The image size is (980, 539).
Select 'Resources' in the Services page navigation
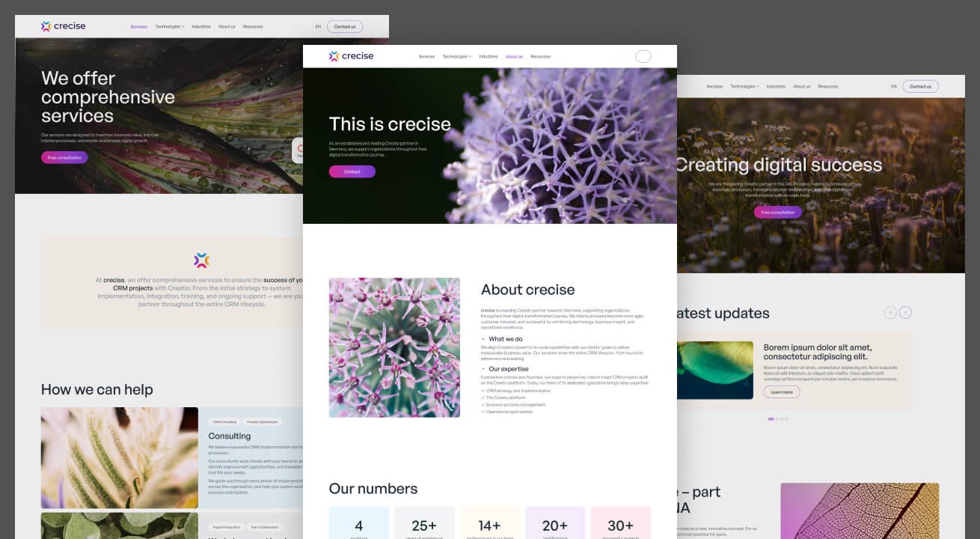[253, 25]
